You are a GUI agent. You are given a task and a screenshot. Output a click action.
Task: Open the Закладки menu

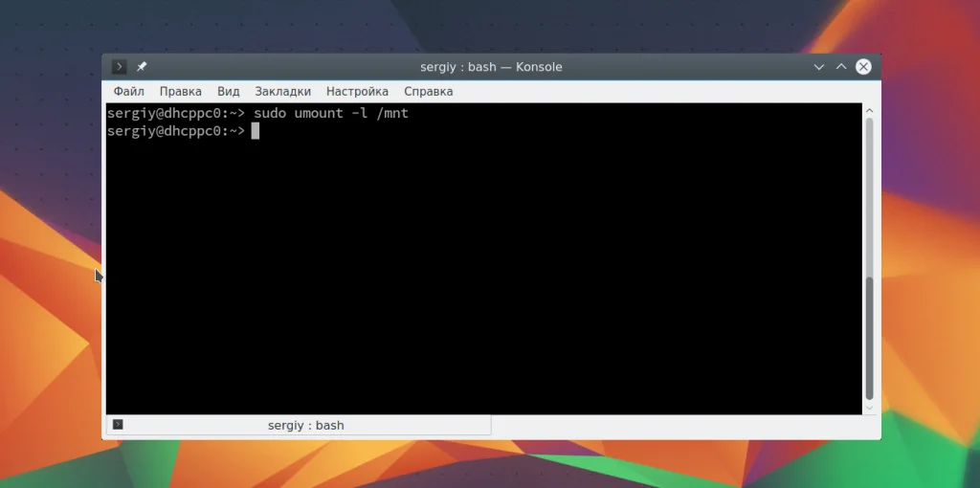[282, 91]
